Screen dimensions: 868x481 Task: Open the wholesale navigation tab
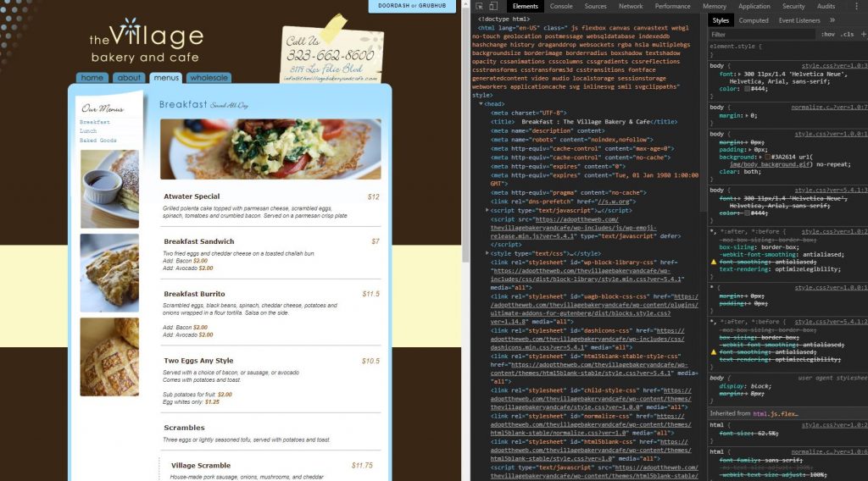[x=209, y=78]
